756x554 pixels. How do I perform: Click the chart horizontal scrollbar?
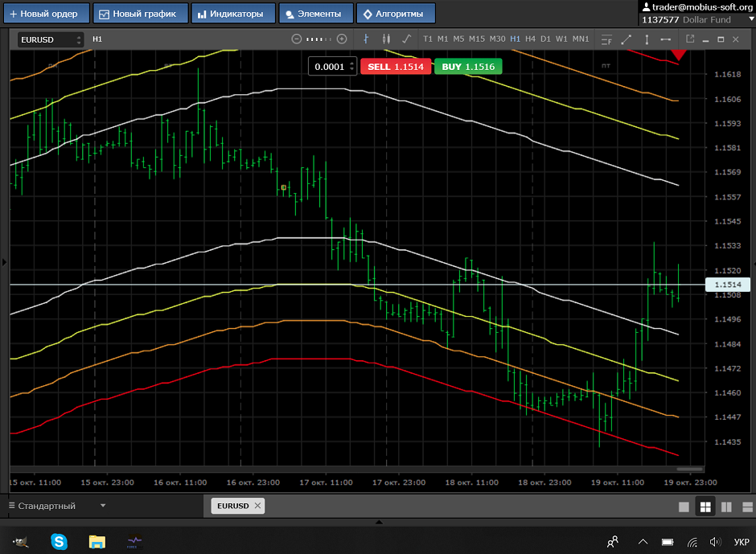690,469
